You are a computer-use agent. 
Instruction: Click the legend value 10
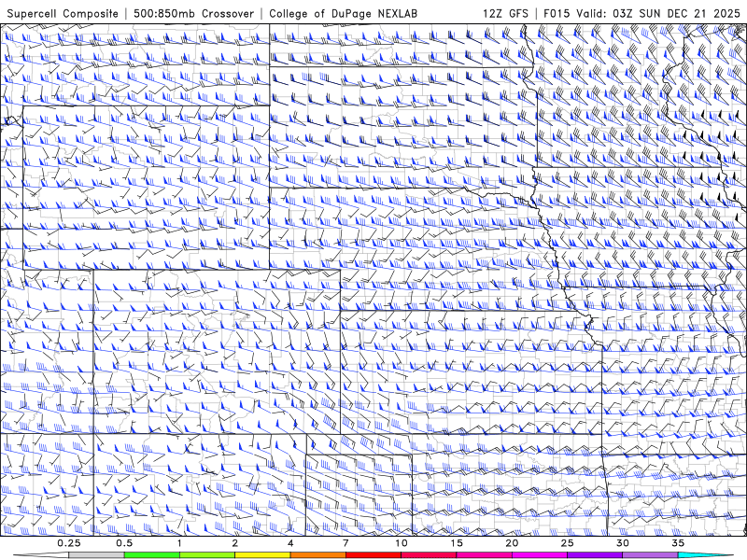click(402, 543)
